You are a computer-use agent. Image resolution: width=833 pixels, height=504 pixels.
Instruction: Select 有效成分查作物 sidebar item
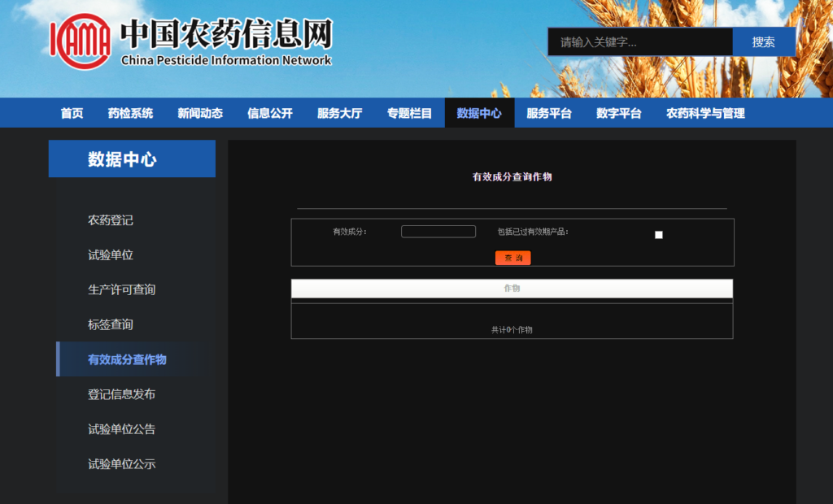pyautogui.click(x=127, y=359)
